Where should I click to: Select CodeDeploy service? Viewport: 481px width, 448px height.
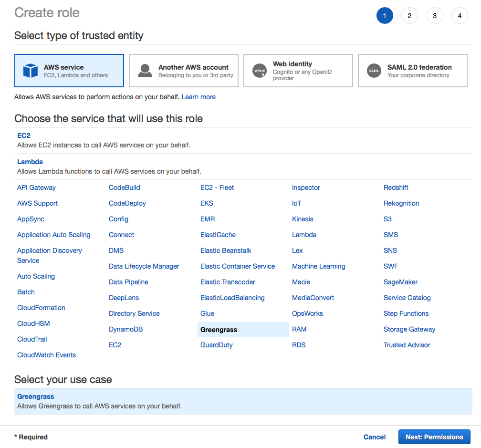pos(127,203)
